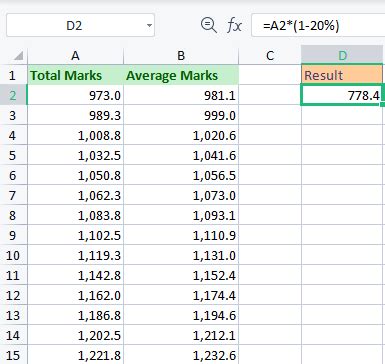The height and width of the screenshot is (364, 385).
Task: Select empty cell C2 beside 981.1
Action: (x=270, y=95)
